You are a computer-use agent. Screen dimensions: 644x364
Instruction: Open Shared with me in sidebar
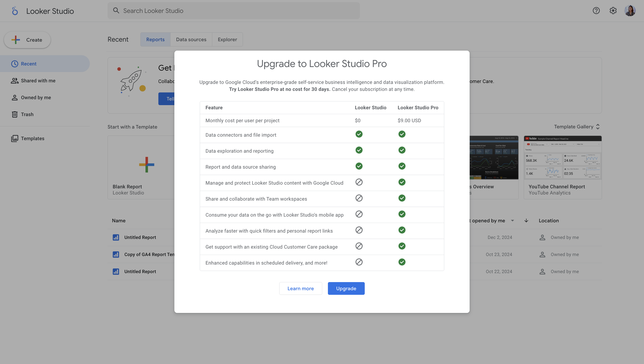coord(38,81)
